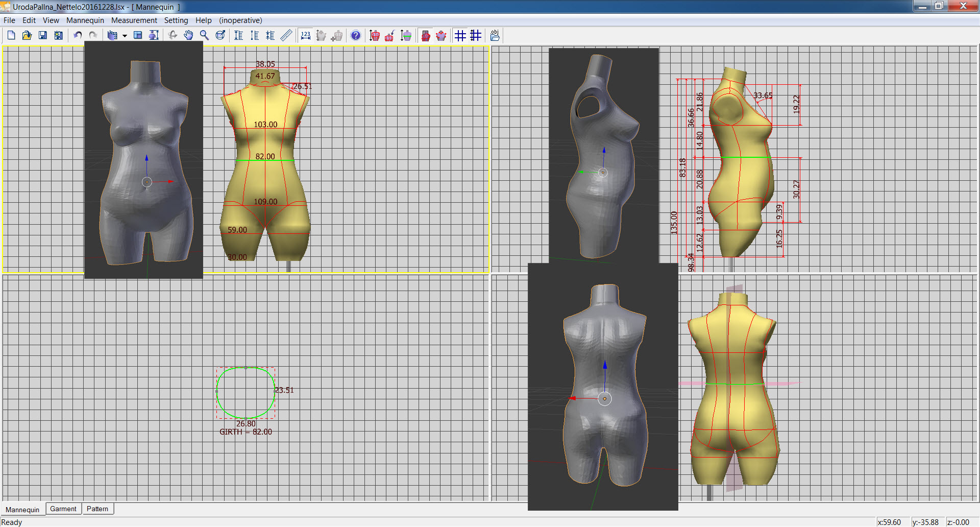Switch to the Garment tab
The image size is (980, 527).
coord(63,509)
